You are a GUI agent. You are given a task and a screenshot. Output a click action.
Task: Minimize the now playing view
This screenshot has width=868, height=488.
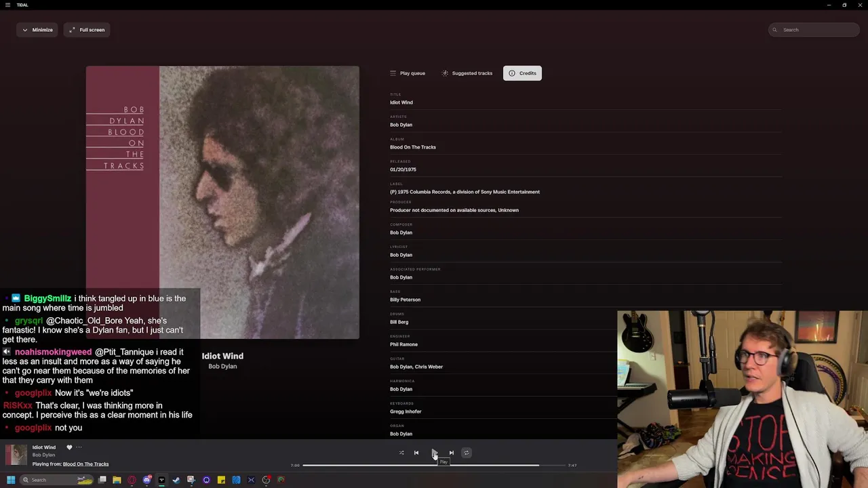[x=37, y=30]
